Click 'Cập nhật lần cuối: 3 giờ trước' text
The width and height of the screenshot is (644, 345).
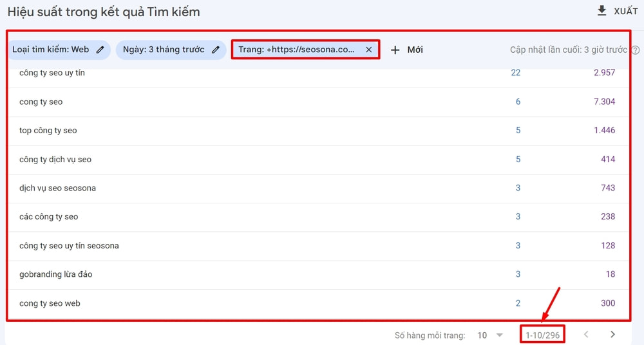pos(569,50)
